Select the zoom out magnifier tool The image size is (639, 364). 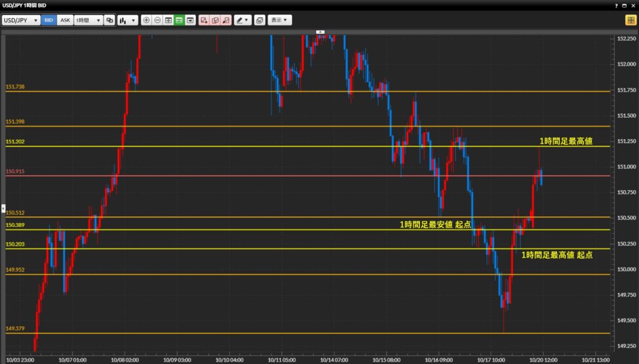click(156, 20)
